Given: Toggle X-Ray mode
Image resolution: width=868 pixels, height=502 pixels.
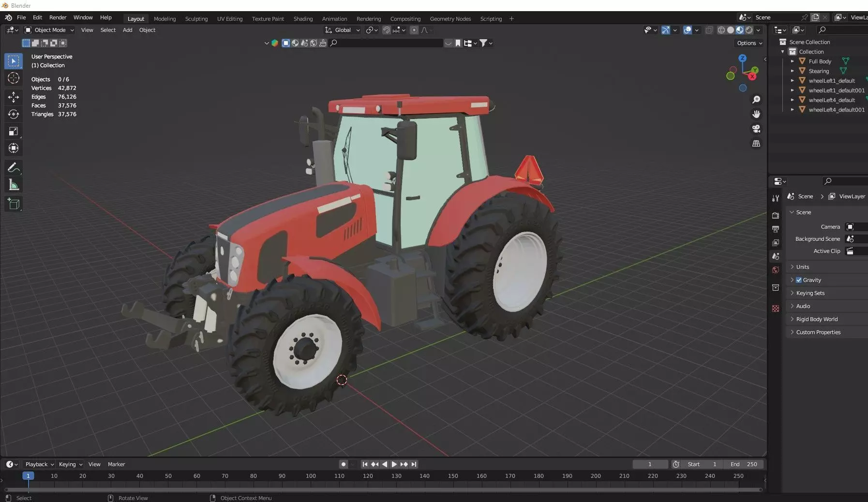Looking at the screenshot, I should 709,30.
